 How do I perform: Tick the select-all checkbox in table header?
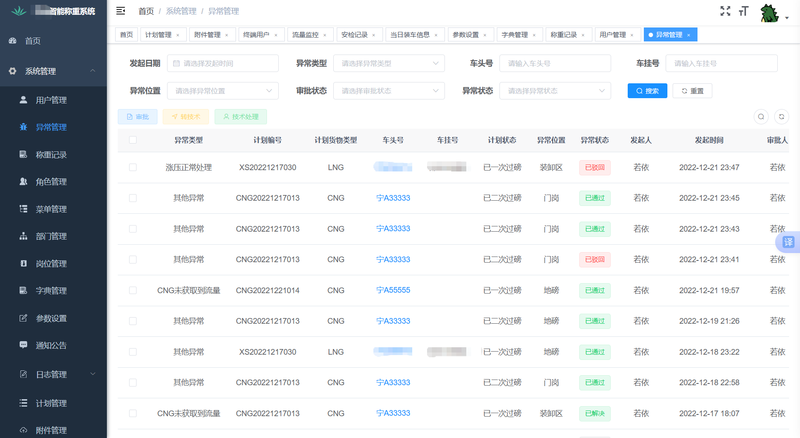click(x=133, y=141)
